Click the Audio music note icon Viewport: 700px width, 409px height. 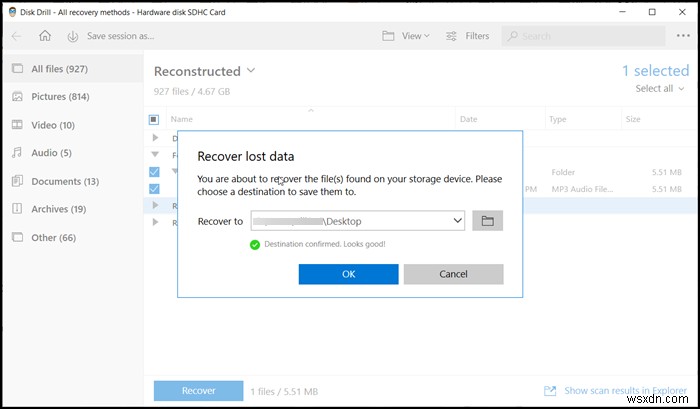pyautogui.click(x=16, y=153)
